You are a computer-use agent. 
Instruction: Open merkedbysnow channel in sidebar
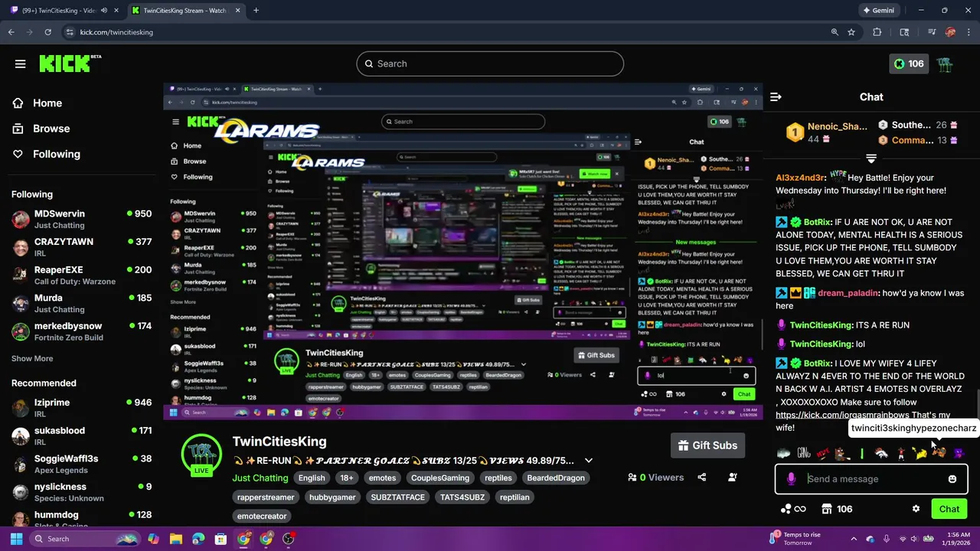[x=82, y=331]
